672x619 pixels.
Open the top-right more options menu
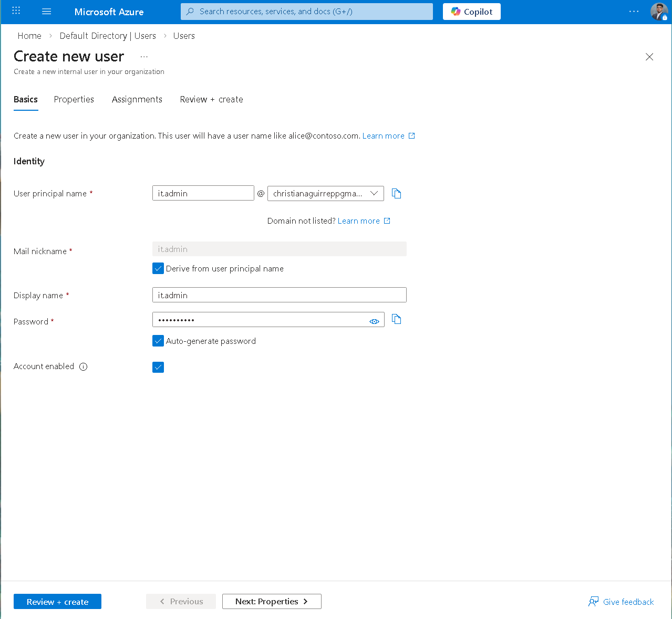(x=634, y=11)
